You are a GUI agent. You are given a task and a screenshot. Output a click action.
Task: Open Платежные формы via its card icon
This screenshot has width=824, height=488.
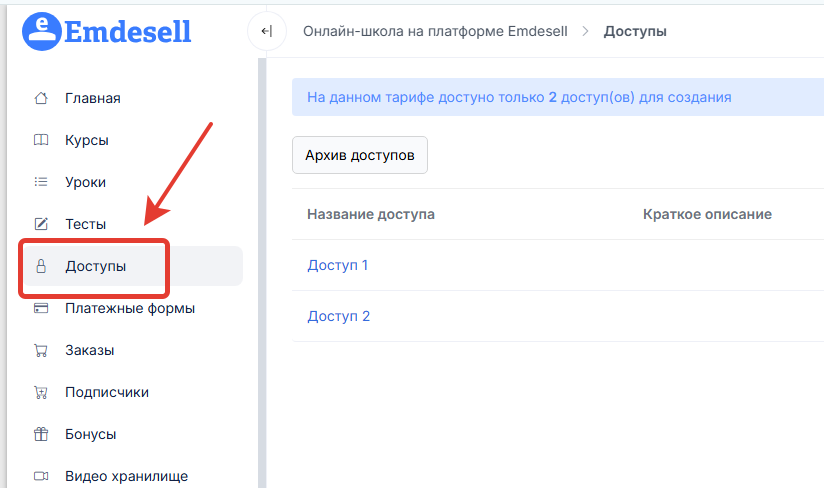pyautogui.click(x=41, y=308)
